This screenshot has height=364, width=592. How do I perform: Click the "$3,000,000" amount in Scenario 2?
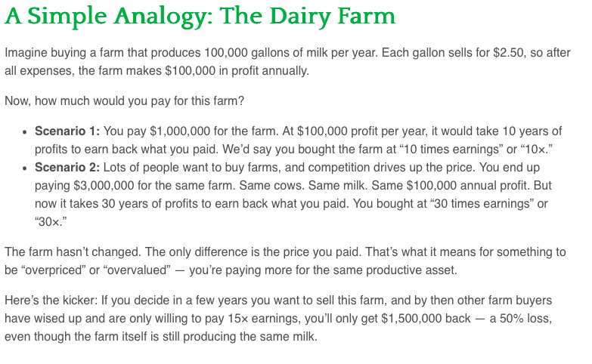point(101,185)
